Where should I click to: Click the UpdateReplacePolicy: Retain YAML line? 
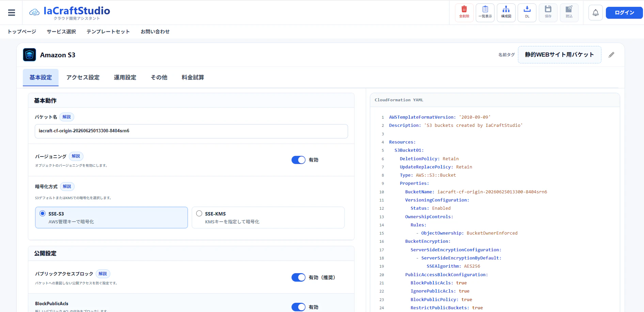tap(436, 167)
